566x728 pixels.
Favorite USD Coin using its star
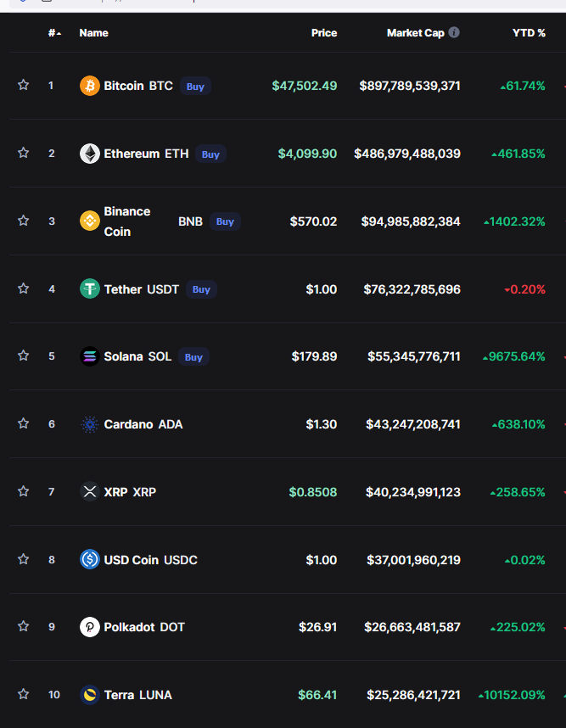click(23, 559)
